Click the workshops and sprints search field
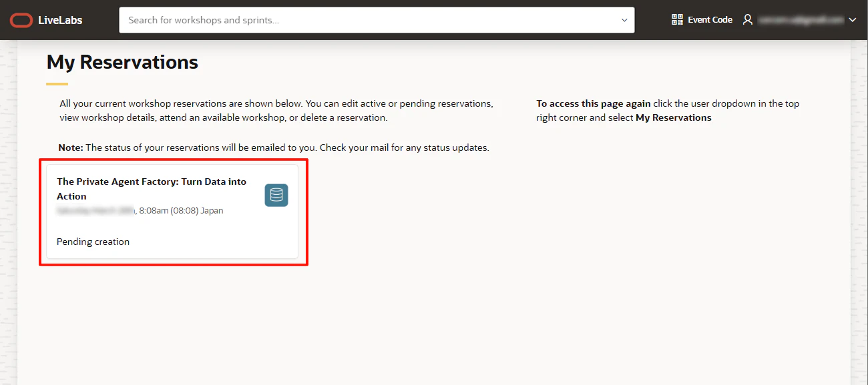 [x=377, y=20]
